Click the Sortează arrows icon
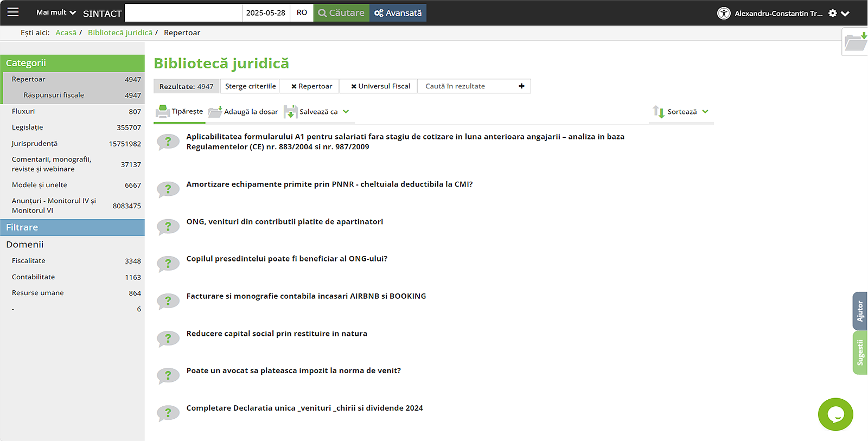Viewport: 868px width, 441px height. click(659, 112)
